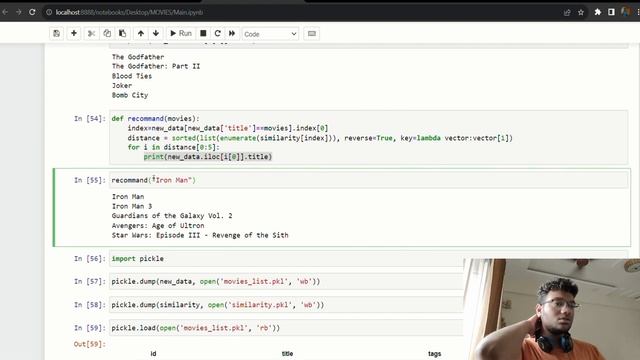The image size is (640, 360).
Task: Reload the browser page
Action: coord(32,12)
